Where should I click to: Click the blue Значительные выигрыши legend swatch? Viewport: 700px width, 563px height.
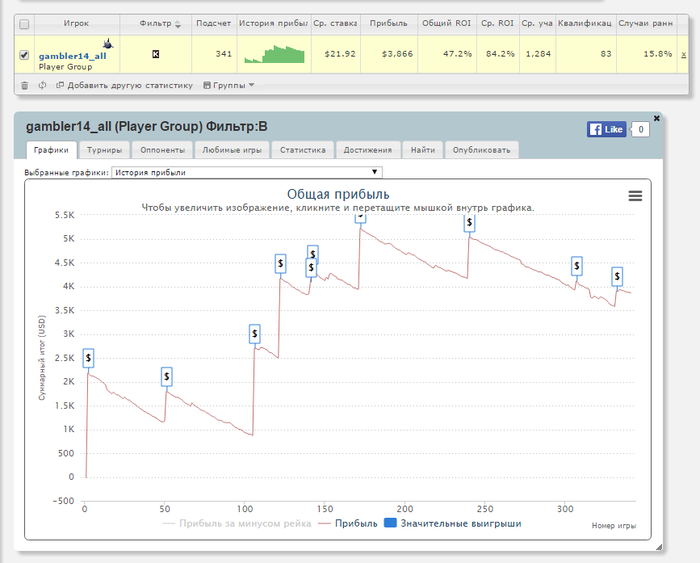click(x=390, y=523)
